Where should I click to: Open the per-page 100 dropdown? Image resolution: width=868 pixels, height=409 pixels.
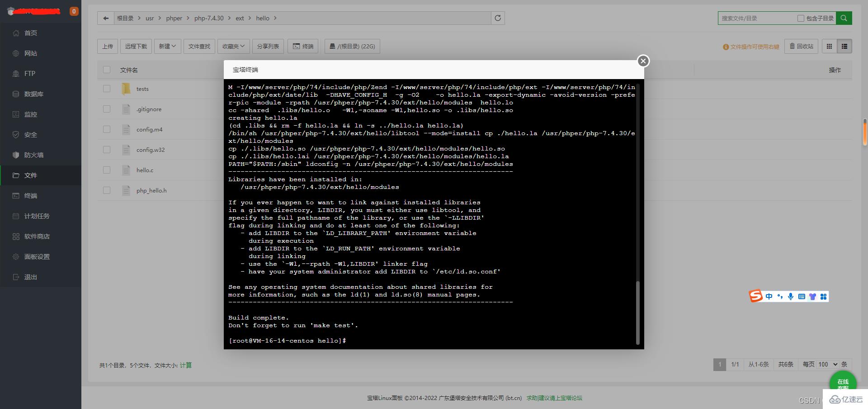coord(828,364)
